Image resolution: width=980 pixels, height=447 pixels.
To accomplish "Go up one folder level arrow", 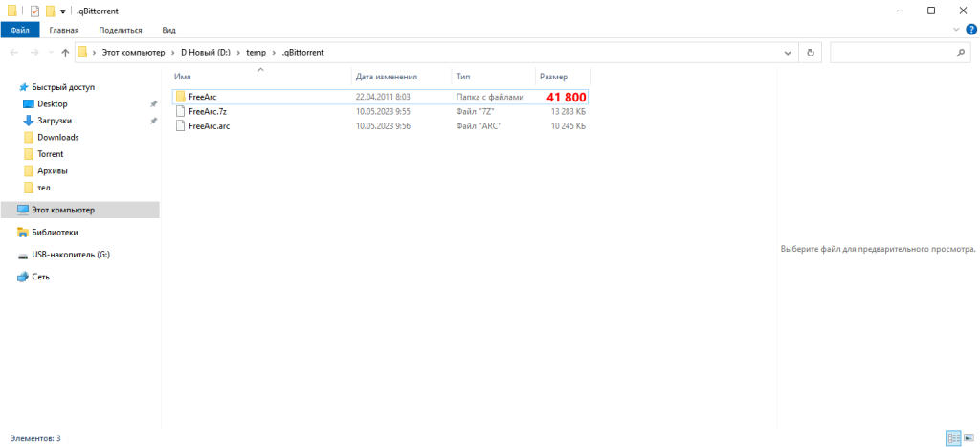I will click(64, 53).
